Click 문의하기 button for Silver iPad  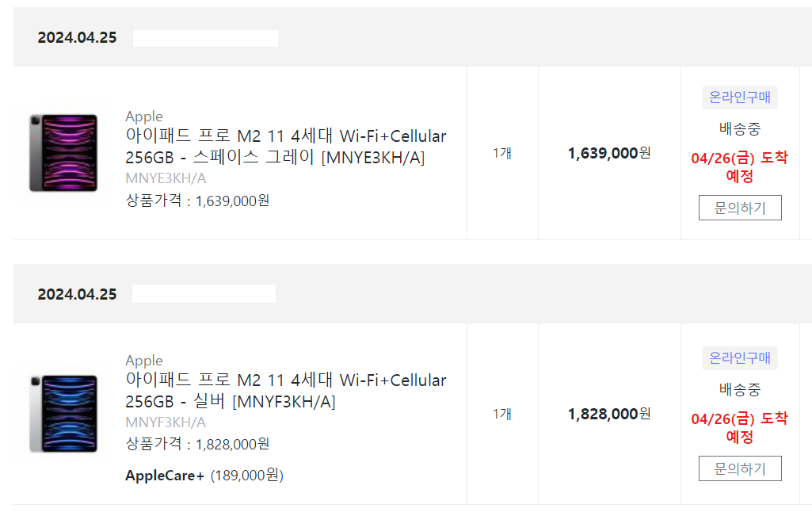[x=739, y=468]
